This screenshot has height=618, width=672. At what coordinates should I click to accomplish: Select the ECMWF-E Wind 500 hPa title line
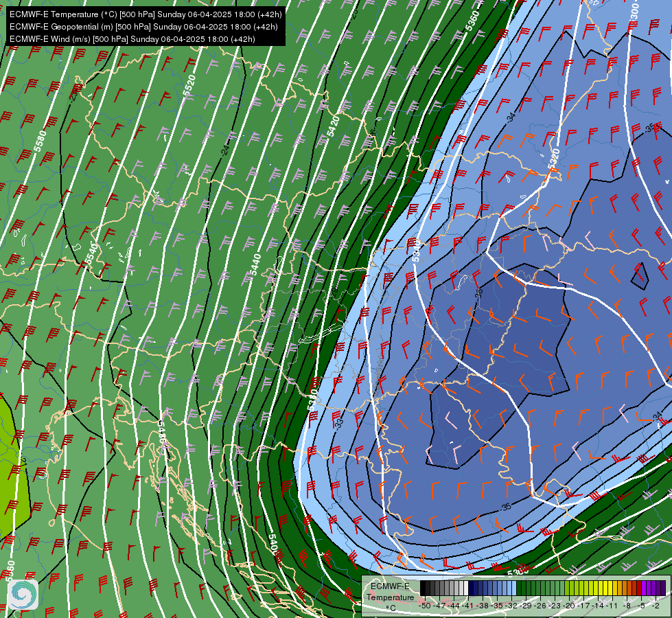click(x=132, y=39)
